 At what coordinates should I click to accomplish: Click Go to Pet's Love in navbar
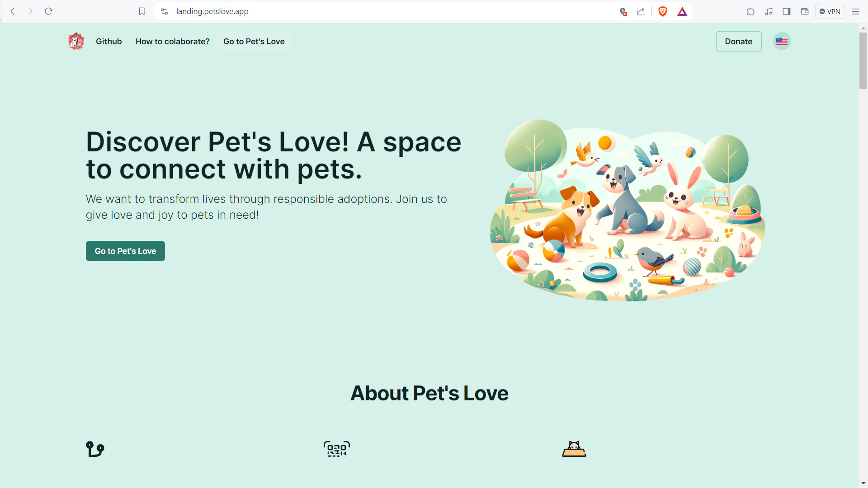click(x=254, y=41)
